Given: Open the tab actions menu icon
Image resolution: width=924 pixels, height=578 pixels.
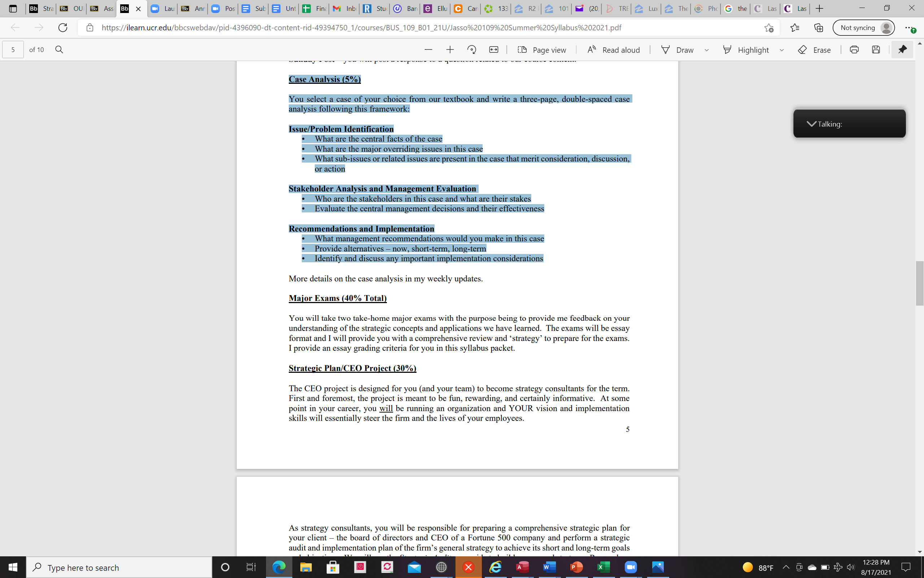Looking at the screenshot, I should 13,8.
